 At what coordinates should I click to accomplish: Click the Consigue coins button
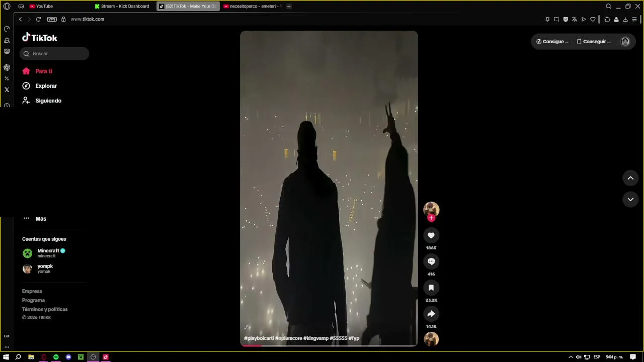pos(552,42)
